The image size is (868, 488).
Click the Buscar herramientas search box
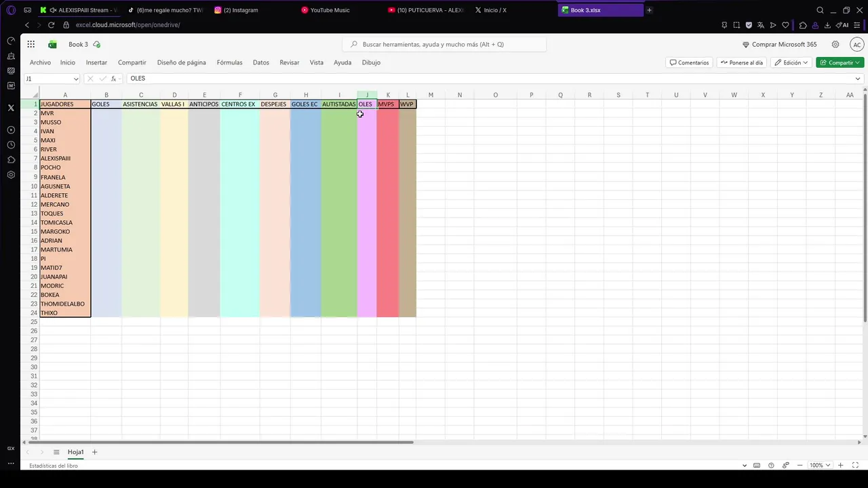pyautogui.click(x=444, y=44)
